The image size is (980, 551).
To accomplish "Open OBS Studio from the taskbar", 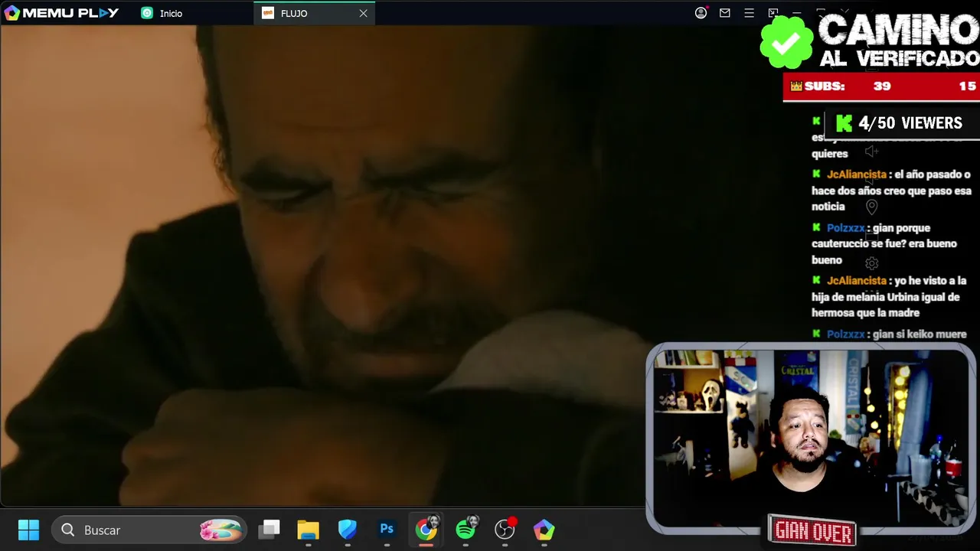I will point(505,530).
